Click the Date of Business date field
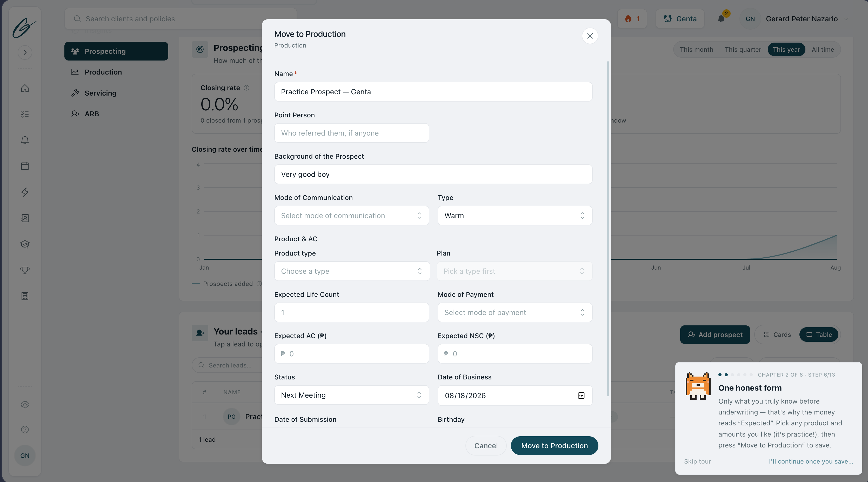Screen dimensions: 868x482 pyautogui.click(x=515, y=396)
